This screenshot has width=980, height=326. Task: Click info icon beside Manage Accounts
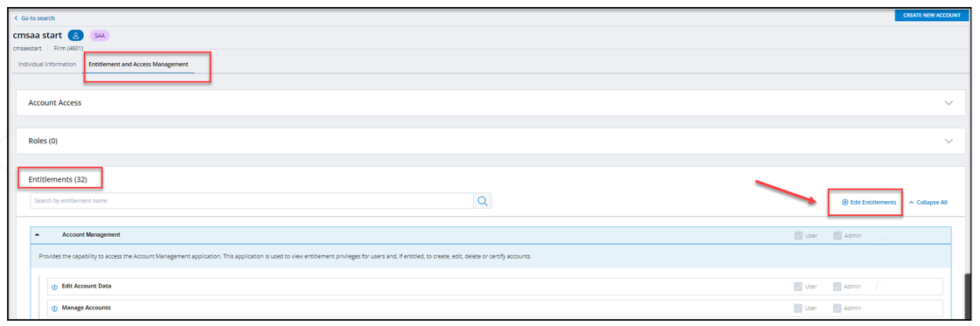(54, 309)
